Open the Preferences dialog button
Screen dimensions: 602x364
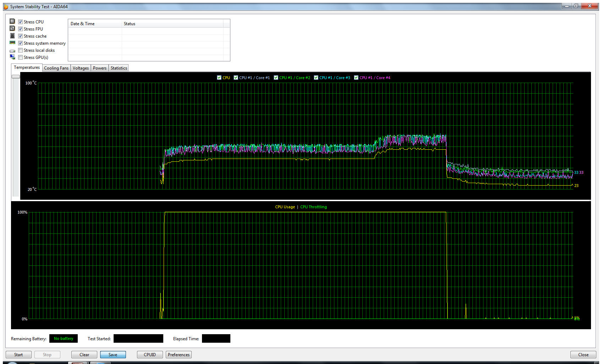point(179,355)
